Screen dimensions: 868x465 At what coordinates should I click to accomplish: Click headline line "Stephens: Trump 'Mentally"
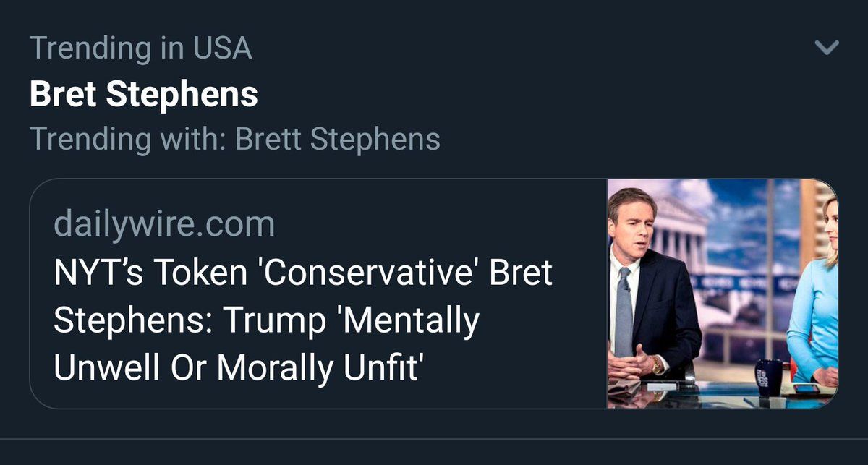[x=266, y=320]
